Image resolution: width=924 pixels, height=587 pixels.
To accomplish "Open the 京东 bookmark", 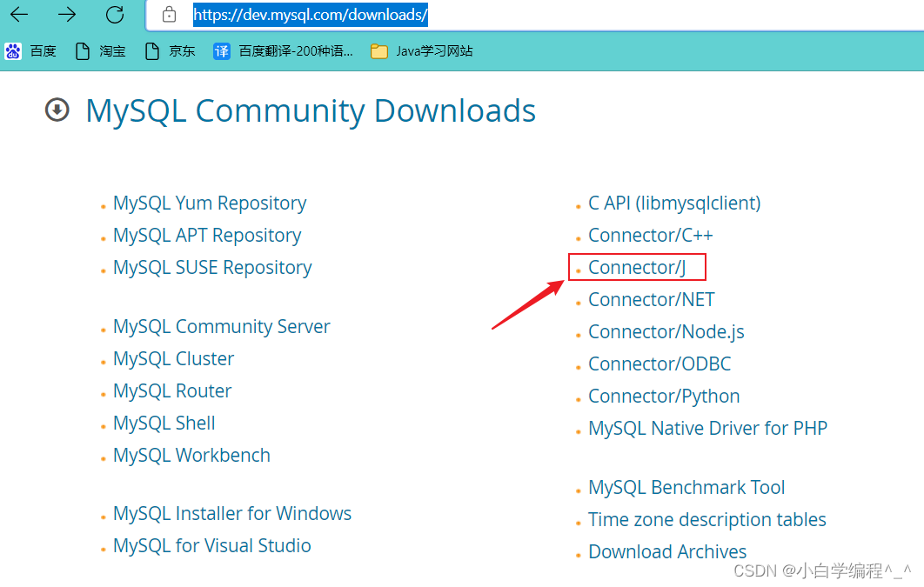I will [171, 51].
